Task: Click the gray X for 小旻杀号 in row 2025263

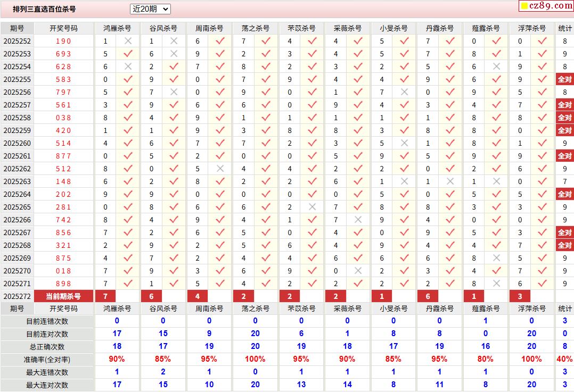Action: pyautogui.click(x=404, y=181)
